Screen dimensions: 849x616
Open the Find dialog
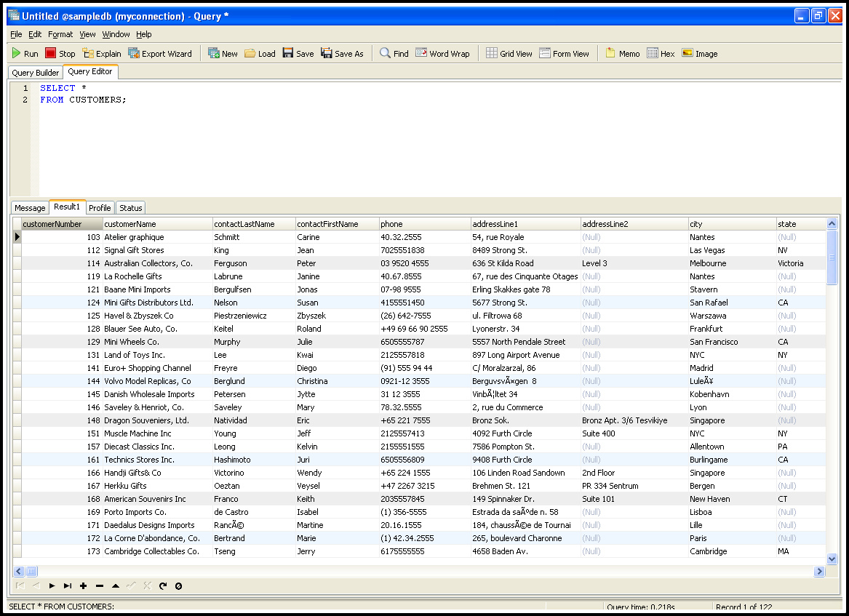[393, 52]
